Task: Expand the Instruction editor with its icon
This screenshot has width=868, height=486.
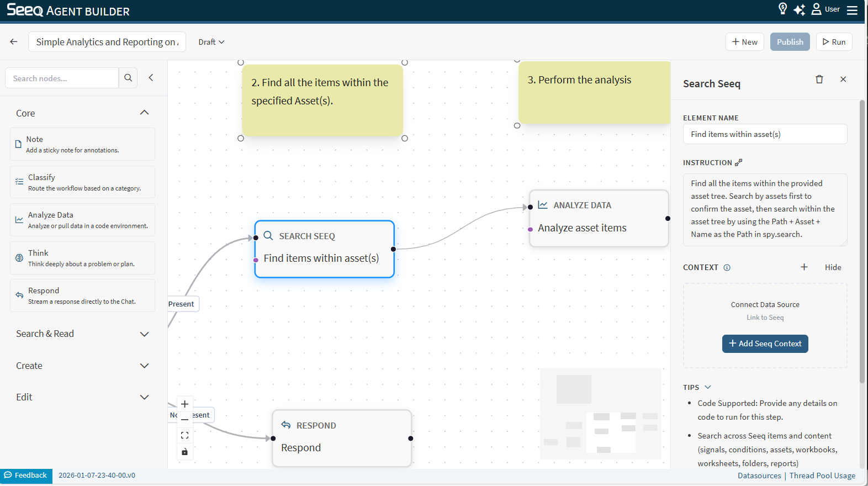Action: (739, 162)
